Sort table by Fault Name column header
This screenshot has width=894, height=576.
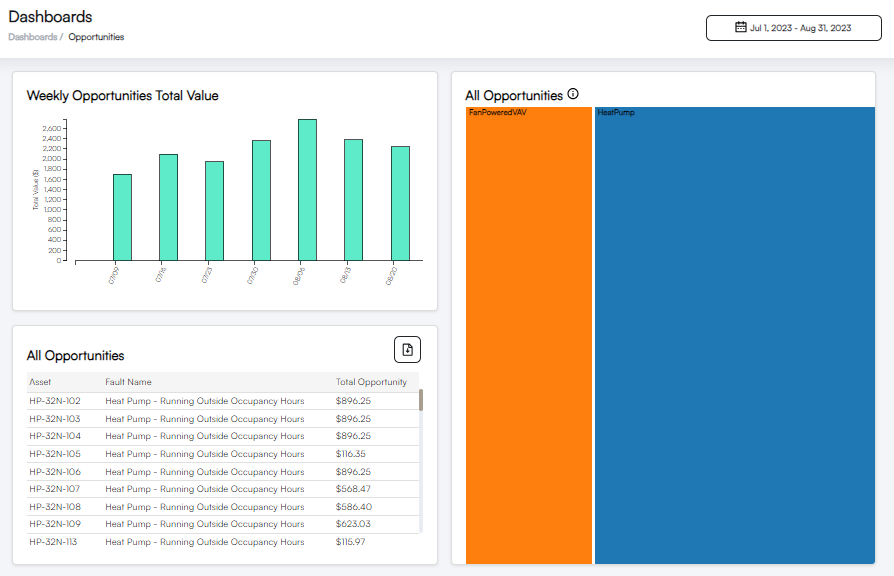[x=128, y=382]
